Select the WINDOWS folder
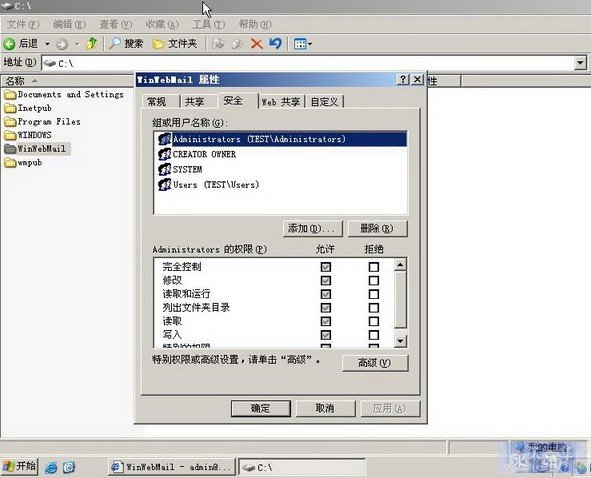The width and height of the screenshot is (591, 478). click(28, 135)
